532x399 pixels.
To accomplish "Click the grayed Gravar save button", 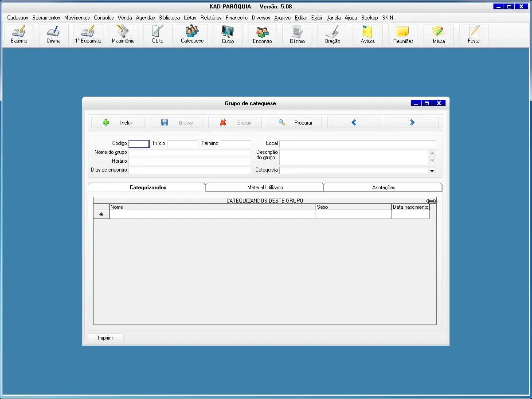I will tap(176, 123).
